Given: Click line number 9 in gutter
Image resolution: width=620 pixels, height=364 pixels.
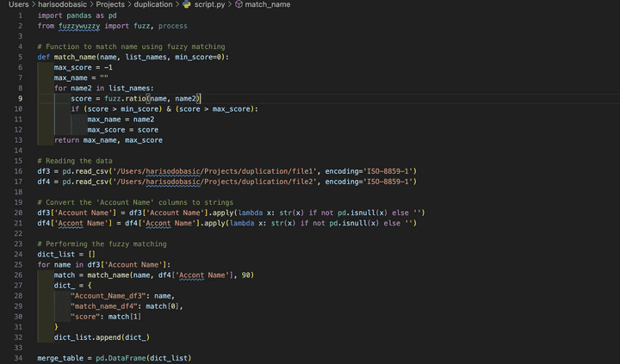Looking at the screenshot, I should pyautogui.click(x=20, y=98).
